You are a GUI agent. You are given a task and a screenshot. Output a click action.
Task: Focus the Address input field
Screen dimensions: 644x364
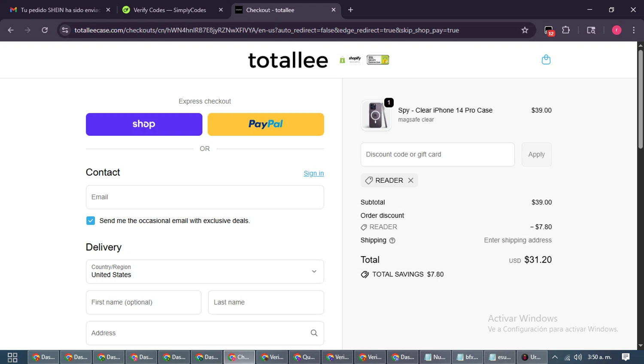click(x=205, y=333)
